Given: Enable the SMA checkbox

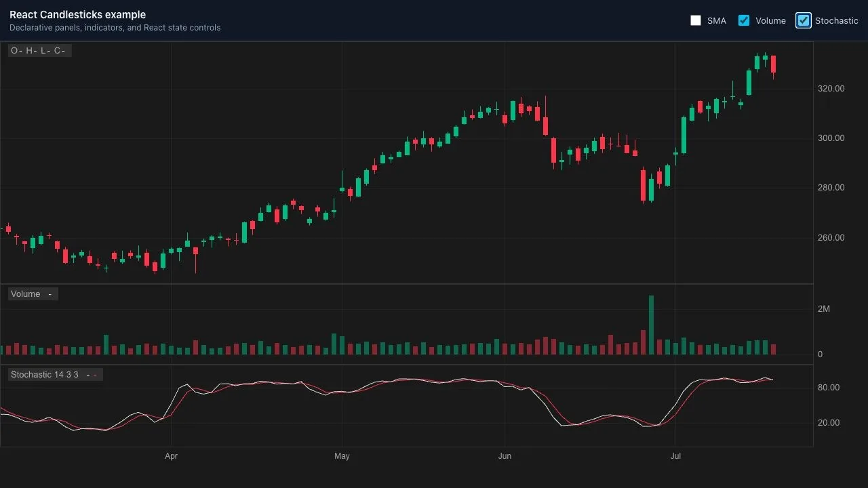Looking at the screenshot, I should [x=696, y=20].
